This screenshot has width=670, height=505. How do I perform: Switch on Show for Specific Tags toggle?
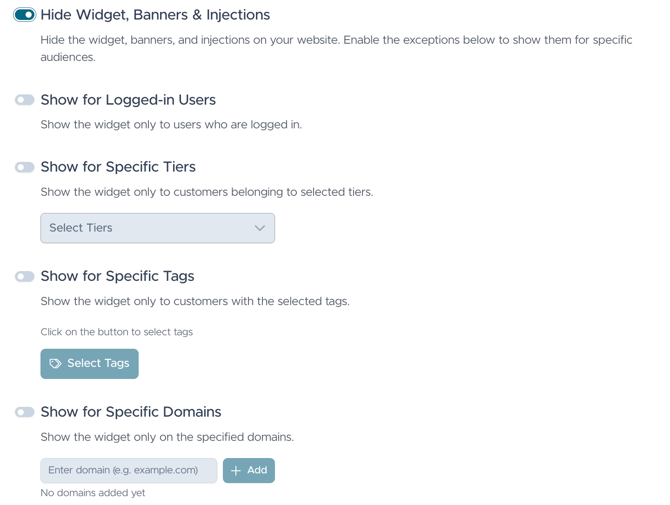pos(24,276)
